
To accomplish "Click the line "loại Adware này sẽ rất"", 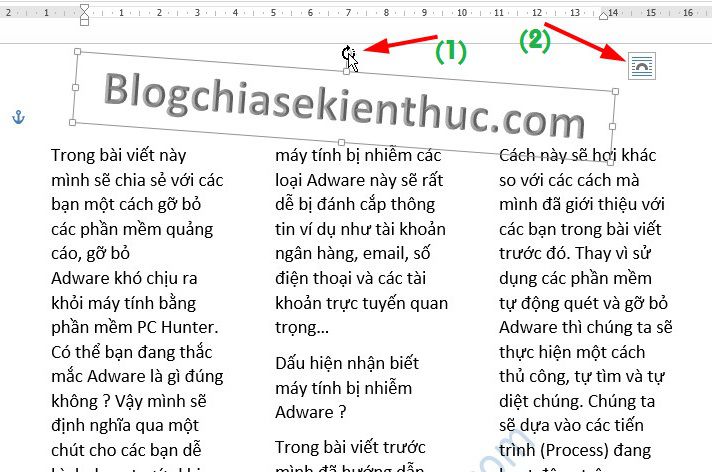I will point(359,180).
